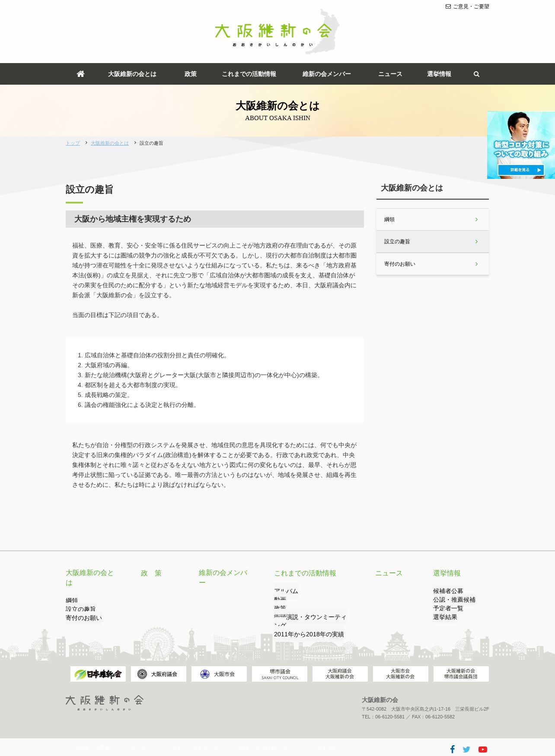Click 詳細を見る button on corona banner

tap(521, 170)
